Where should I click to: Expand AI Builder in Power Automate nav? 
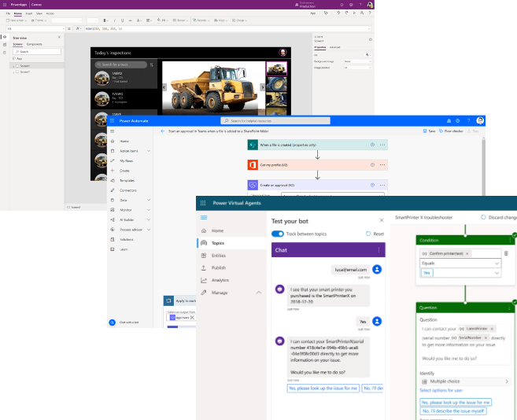click(x=149, y=219)
